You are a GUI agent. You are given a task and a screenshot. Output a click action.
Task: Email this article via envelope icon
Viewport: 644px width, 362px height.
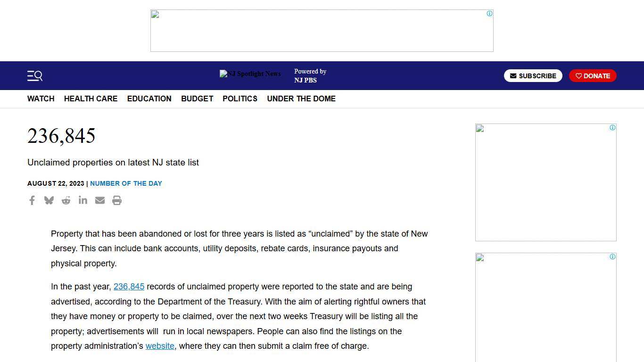pos(100,200)
